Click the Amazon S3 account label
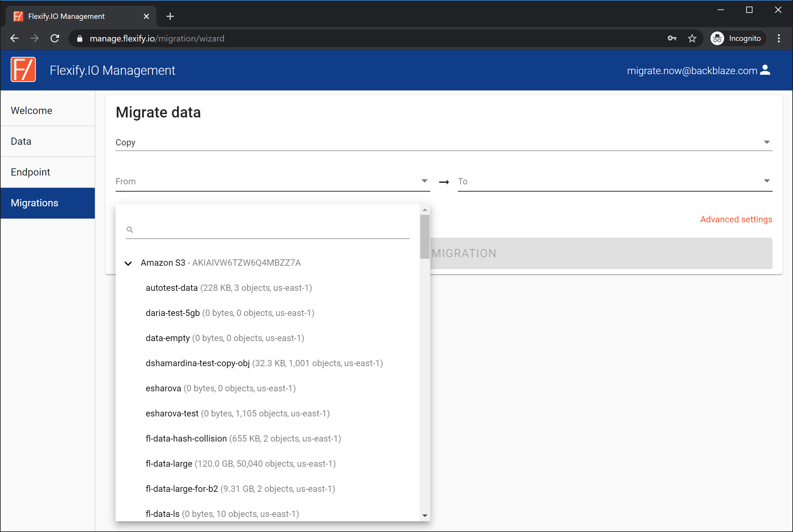The height and width of the screenshot is (532, 793). (x=220, y=263)
